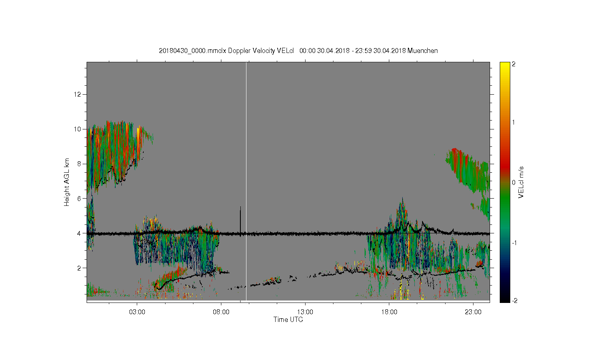Click the height axis label 4
607x364 pixels.
tap(79, 233)
